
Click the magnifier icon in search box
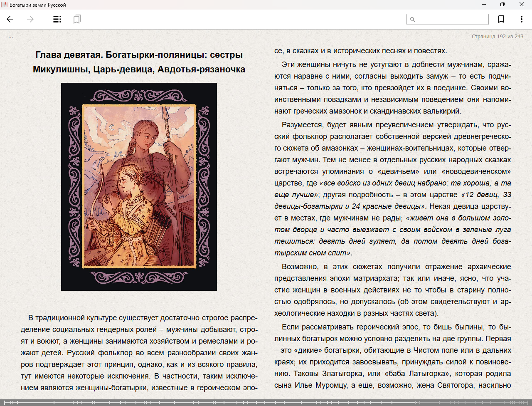[412, 20]
